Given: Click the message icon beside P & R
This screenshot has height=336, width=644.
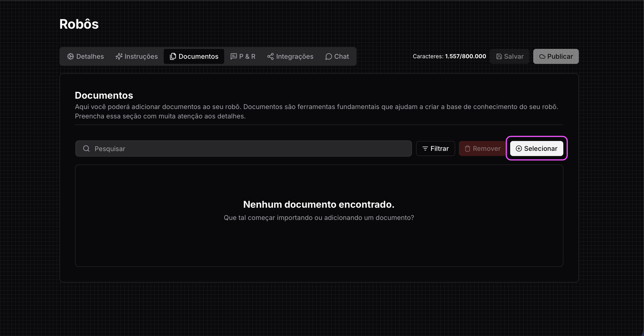Looking at the screenshot, I should pos(234,56).
